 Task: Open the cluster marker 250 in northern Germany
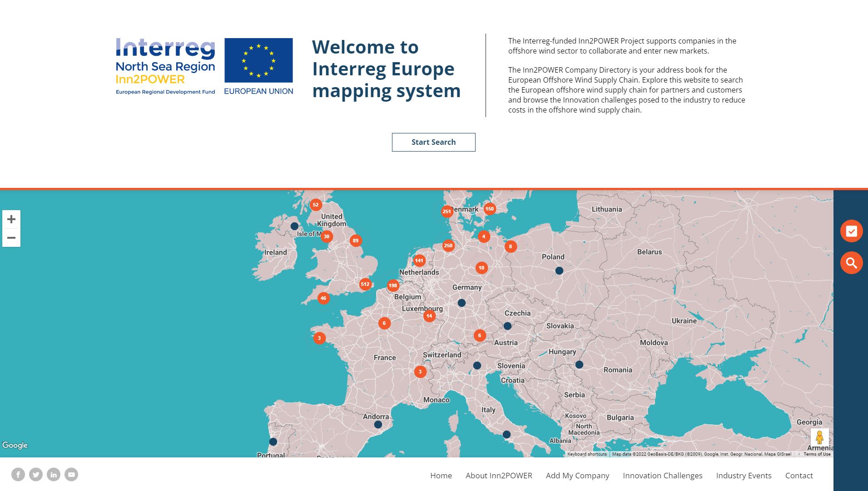[x=448, y=245]
